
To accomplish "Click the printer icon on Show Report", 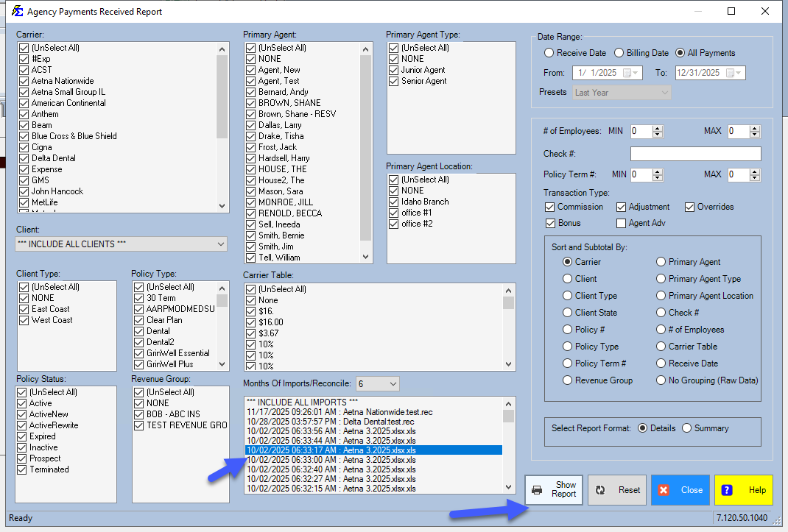I will click(x=538, y=489).
